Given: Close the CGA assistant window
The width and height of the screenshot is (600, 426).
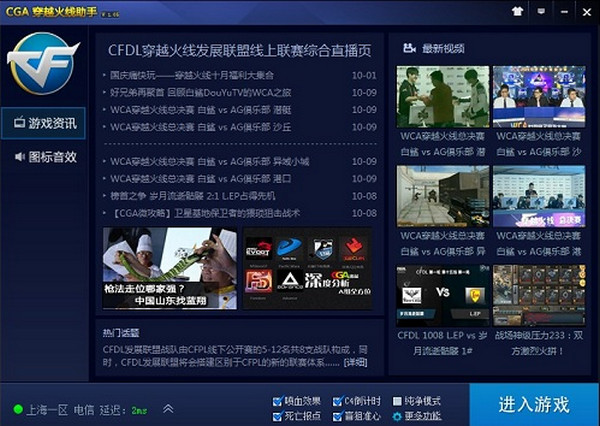Looking at the screenshot, I should [587, 12].
